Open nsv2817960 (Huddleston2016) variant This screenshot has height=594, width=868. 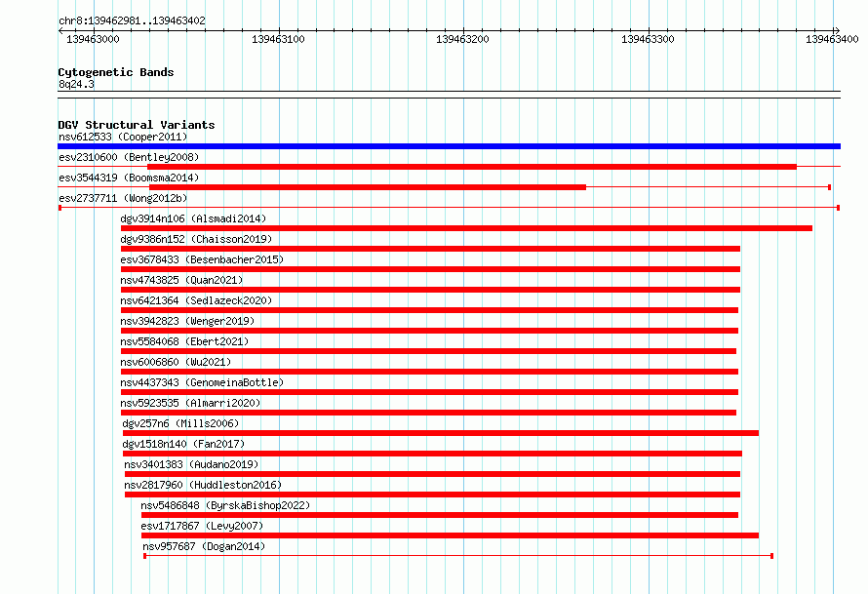[x=203, y=485]
